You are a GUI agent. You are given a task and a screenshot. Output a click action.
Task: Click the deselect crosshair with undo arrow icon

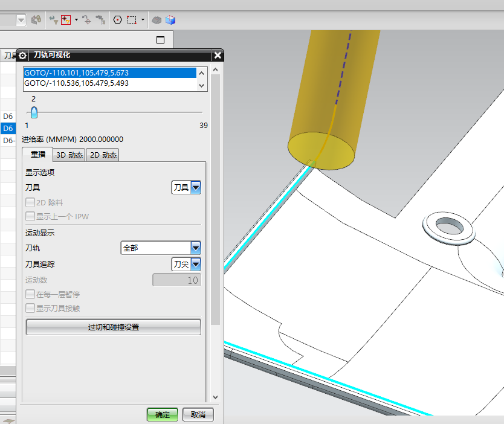pyautogui.click(x=86, y=20)
